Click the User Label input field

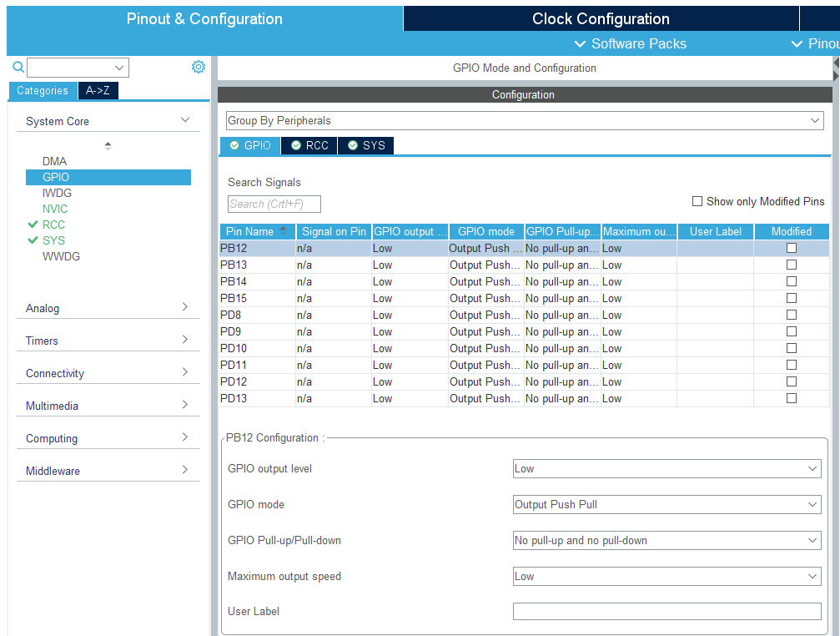667,611
